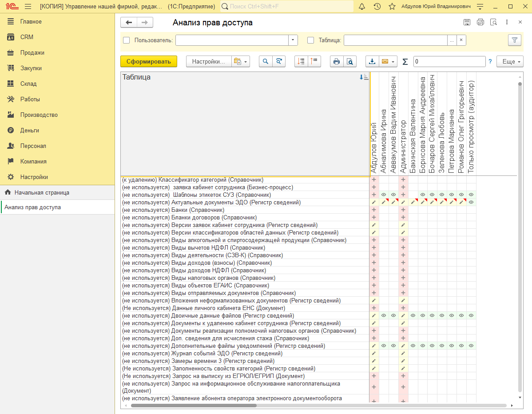Expand the Еще menu dropdown
The width and height of the screenshot is (532, 414).
(x=510, y=61)
